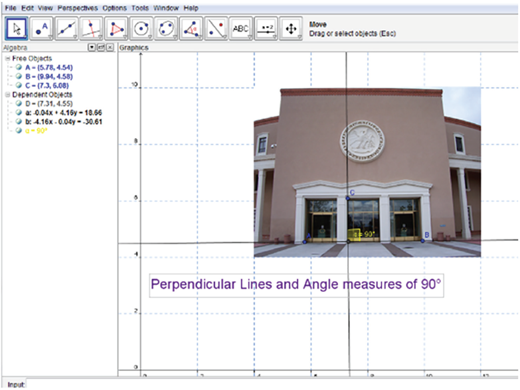Click point B near the right door
This screenshot has width=520, height=390.
click(x=423, y=240)
